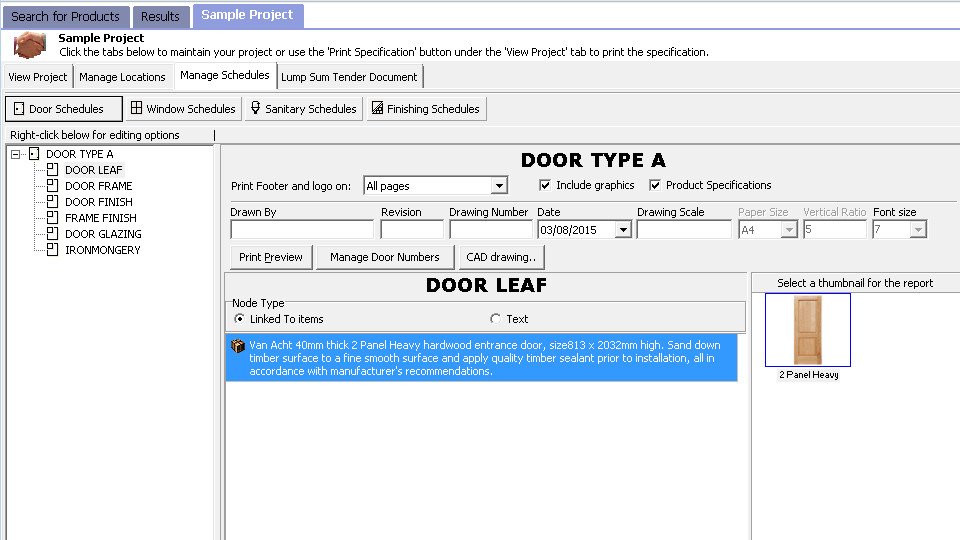The image size is (960, 540).
Task: Open the View Project tab
Action: point(38,77)
